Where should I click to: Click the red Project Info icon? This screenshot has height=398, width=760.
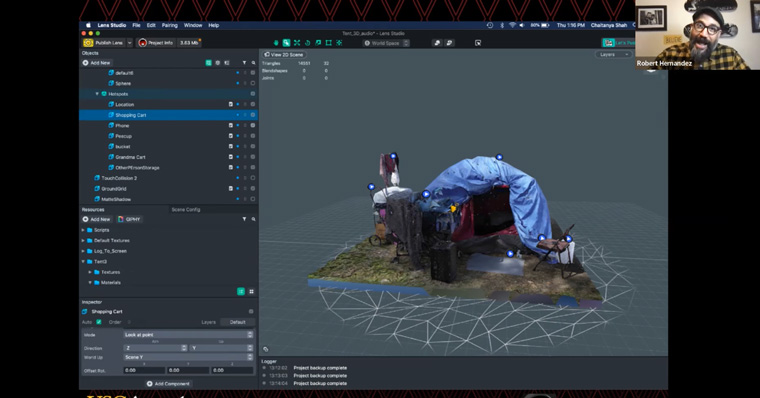[x=142, y=43]
